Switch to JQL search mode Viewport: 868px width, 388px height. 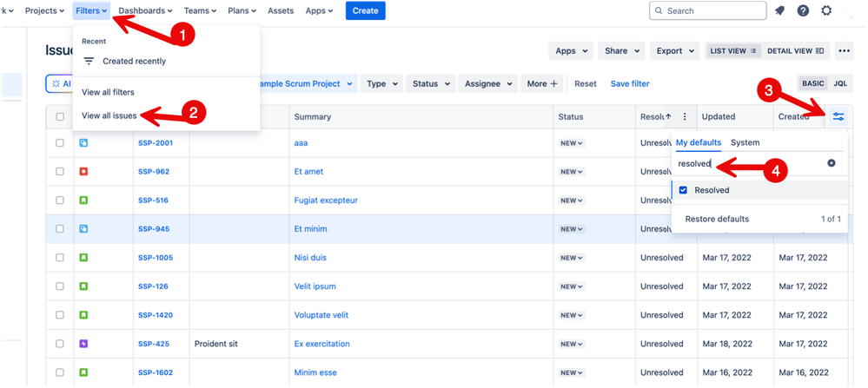pos(840,84)
